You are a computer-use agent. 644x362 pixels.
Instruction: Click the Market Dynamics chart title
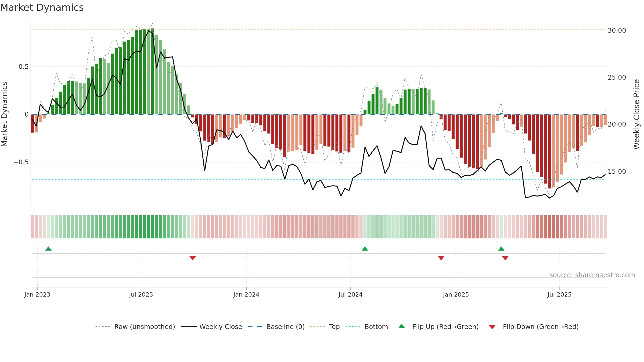[42, 8]
